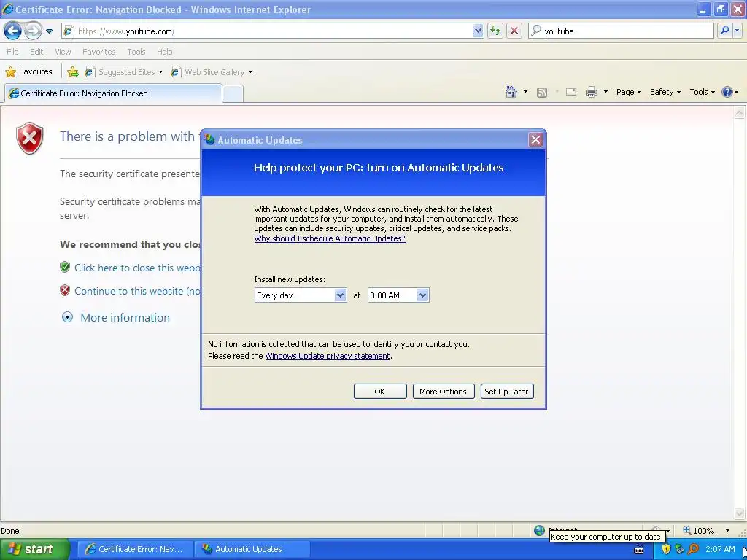
Task: Select Certificate Error: Navigation Blocked tab
Action: tap(113, 93)
